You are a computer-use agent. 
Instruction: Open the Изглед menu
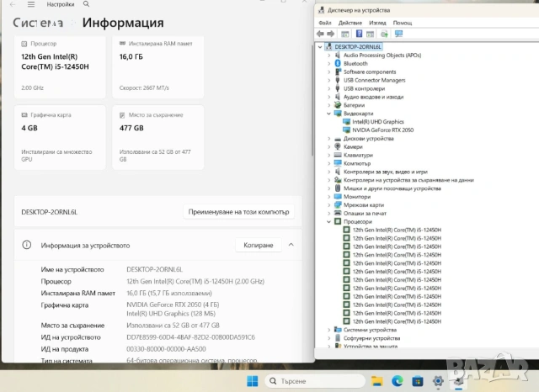(377, 23)
